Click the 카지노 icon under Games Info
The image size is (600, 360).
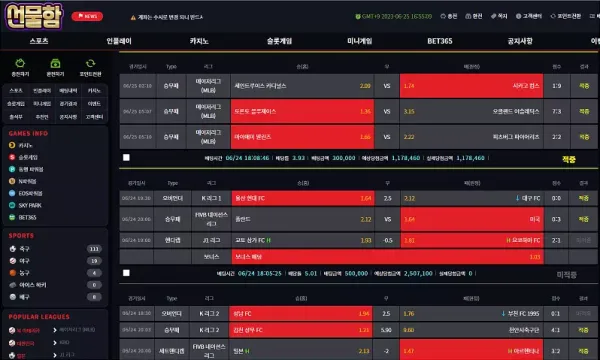tap(12, 145)
